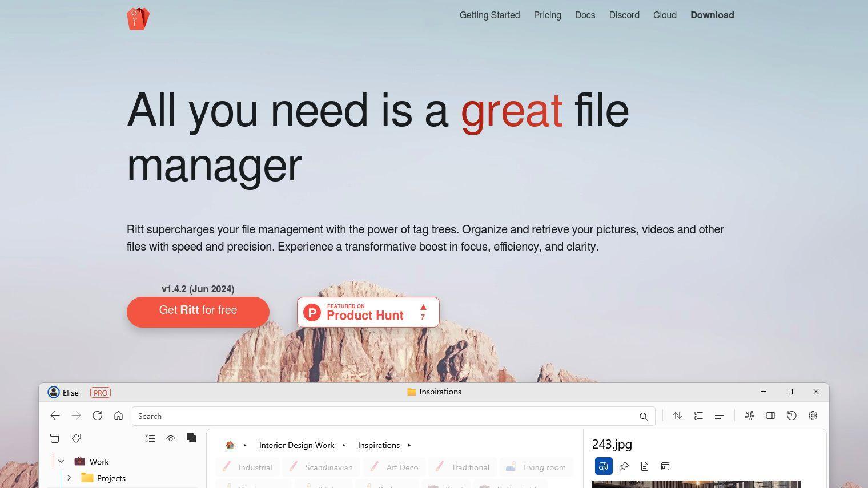Select the Scandinavian tag chip
The image size is (868, 488).
pos(321,467)
